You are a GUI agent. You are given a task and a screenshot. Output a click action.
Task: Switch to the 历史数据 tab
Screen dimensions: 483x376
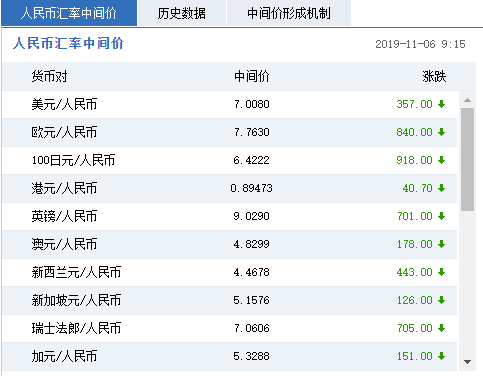pyautogui.click(x=182, y=13)
